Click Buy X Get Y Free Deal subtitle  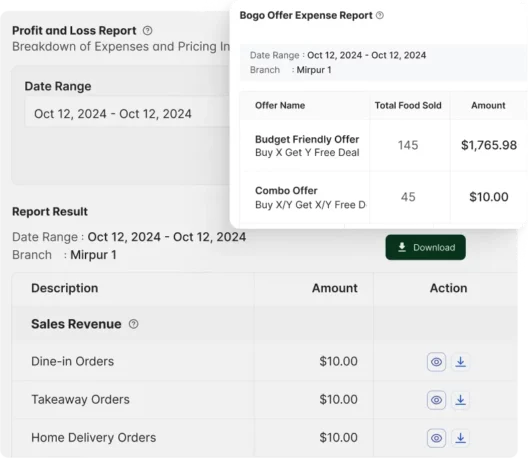(x=307, y=153)
